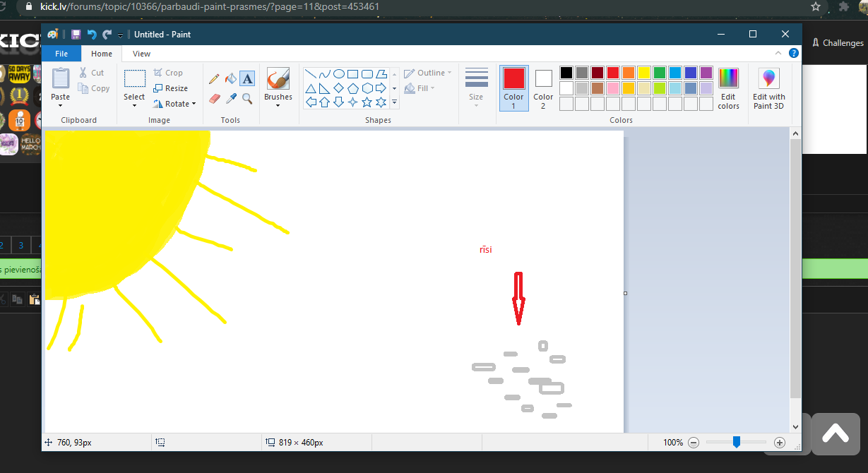The image size is (868, 473).
Task: Choose the Triangle shape
Action: tap(310, 88)
